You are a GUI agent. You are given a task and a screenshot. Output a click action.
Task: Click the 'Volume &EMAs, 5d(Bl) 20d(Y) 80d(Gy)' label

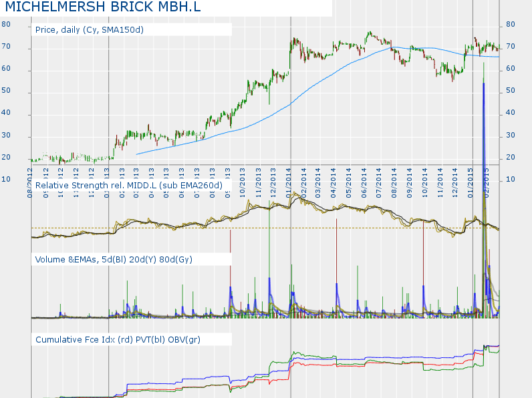pos(114,260)
